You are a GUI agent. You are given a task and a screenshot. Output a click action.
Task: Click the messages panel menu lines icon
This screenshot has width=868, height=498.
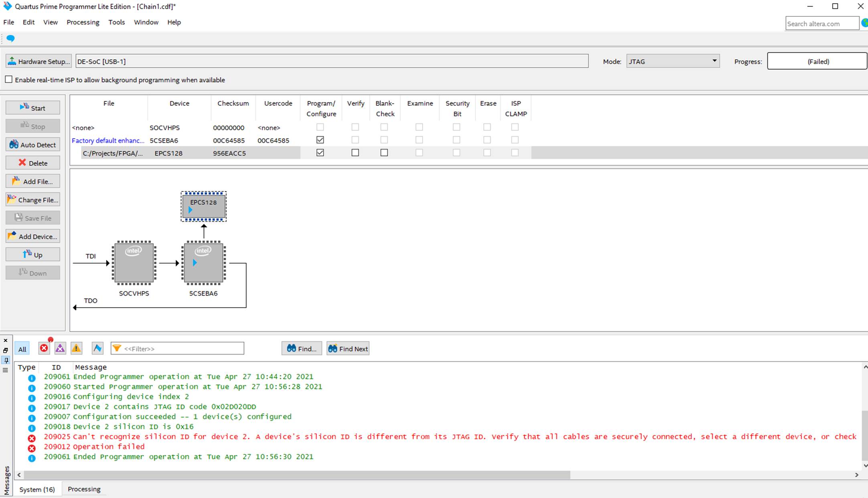click(x=5, y=370)
